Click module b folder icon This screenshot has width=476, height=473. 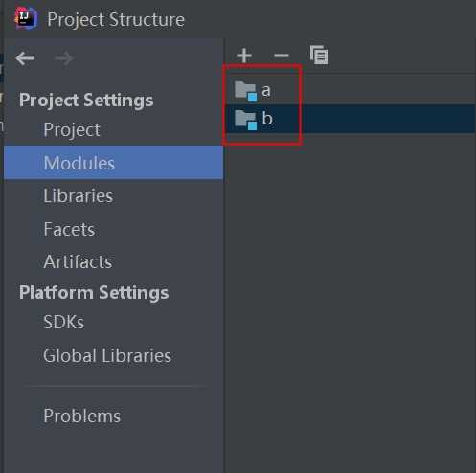[245, 120]
